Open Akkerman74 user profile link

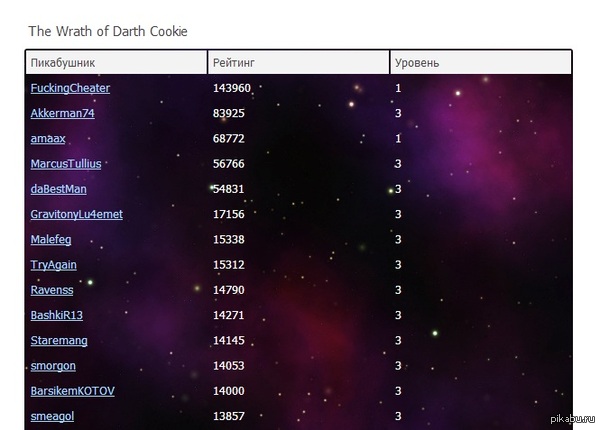pos(62,113)
